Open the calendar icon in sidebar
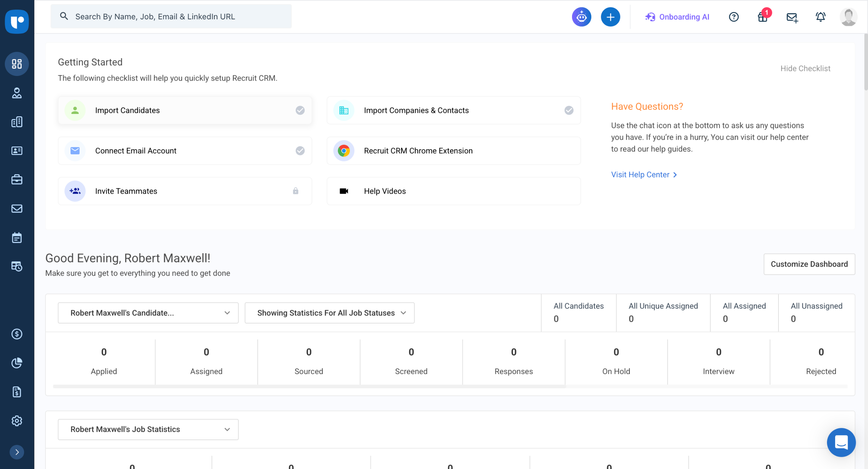The width and height of the screenshot is (868, 469). point(17,237)
